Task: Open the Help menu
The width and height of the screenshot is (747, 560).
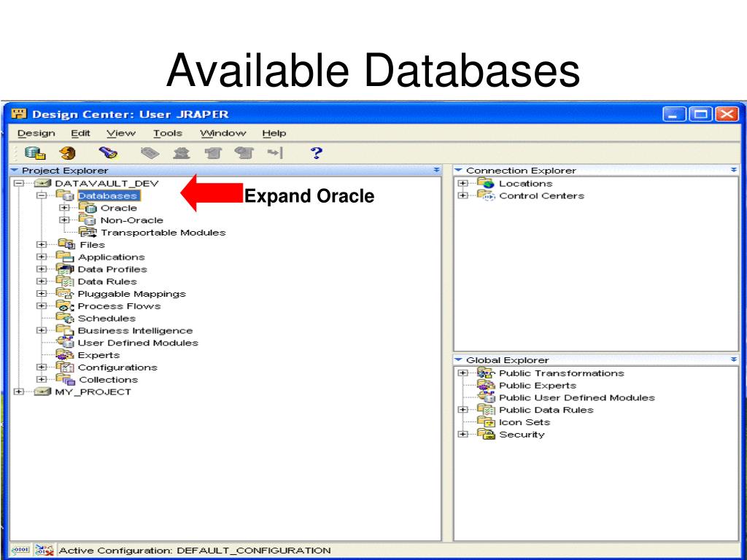Action: (x=274, y=133)
